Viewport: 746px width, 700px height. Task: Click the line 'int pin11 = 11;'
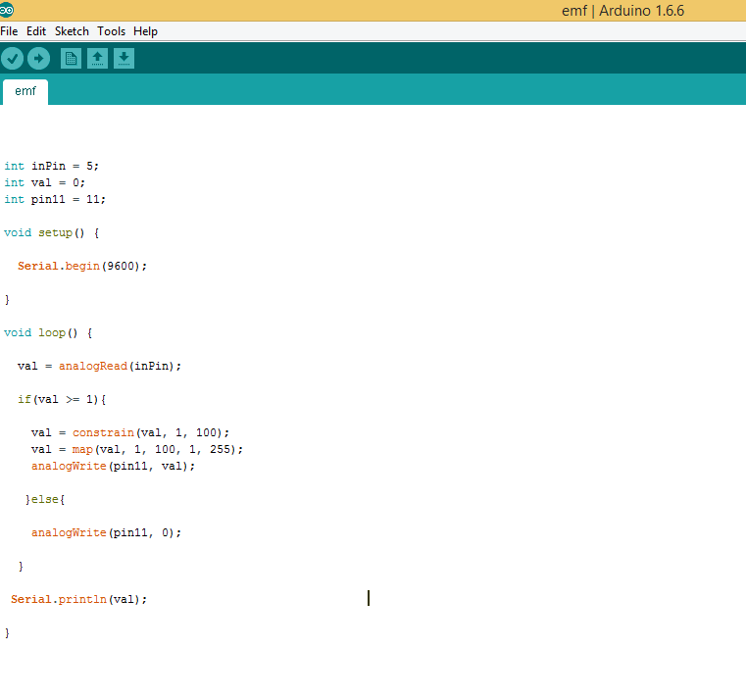pos(55,199)
